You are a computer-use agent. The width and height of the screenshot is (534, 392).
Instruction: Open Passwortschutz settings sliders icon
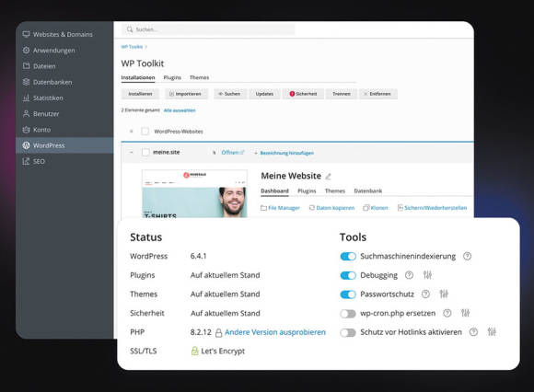coord(444,294)
